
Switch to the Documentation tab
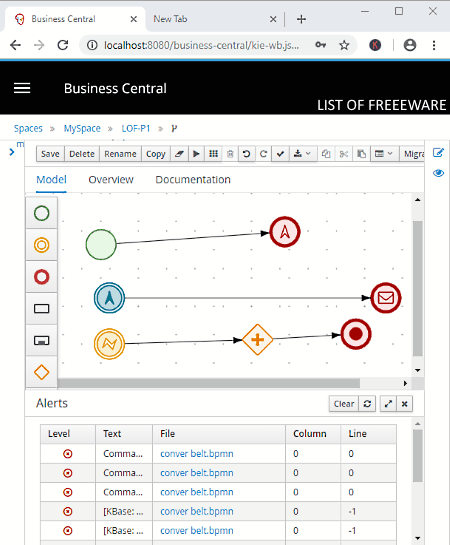click(x=193, y=179)
